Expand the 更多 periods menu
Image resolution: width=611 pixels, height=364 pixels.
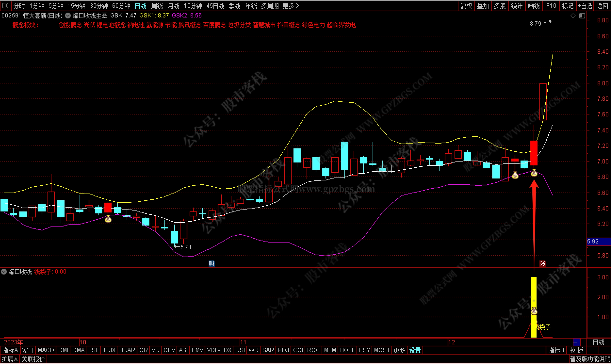(291, 6)
